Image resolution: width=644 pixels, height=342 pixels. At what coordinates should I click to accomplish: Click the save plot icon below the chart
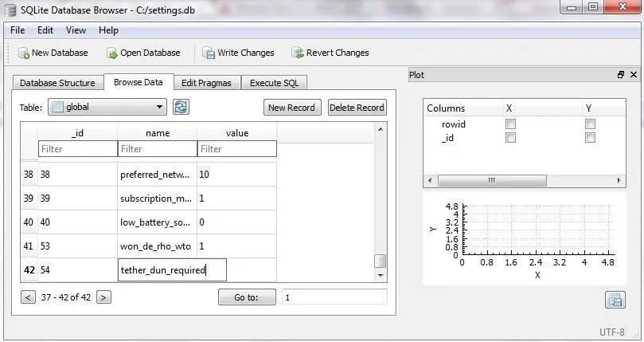pos(615,300)
